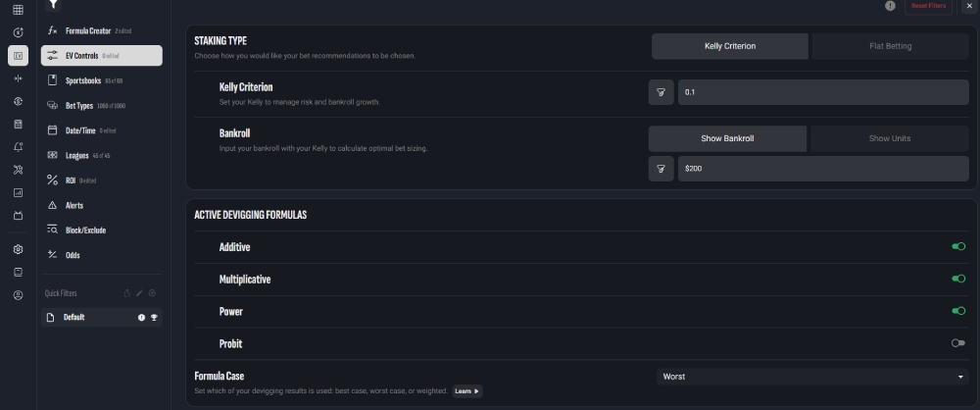Select Kelly Criterion staking type
The image size is (980, 410).
click(x=729, y=46)
